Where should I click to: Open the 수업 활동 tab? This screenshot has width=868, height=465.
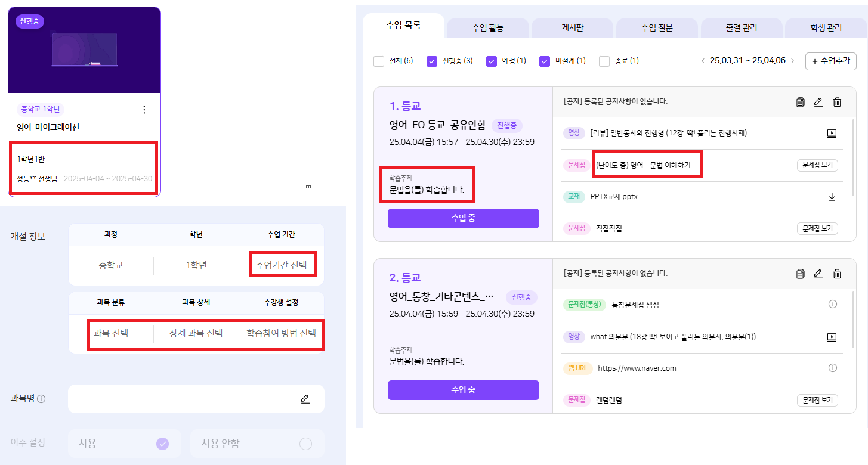point(487,27)
